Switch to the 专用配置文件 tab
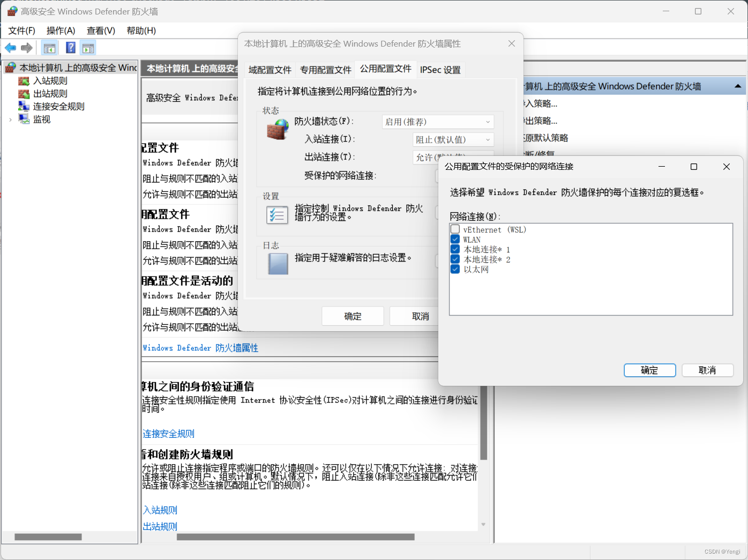 tap(326, 70)
